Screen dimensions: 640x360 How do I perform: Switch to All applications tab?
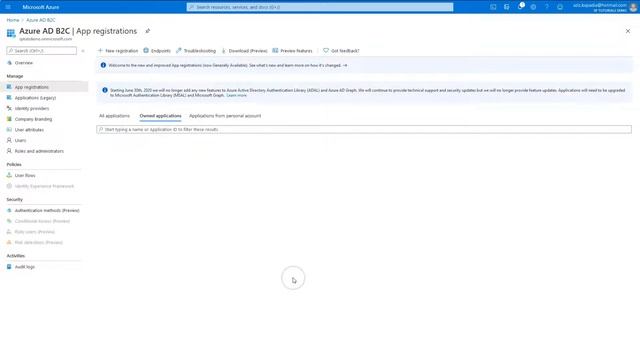pos(114,116)
